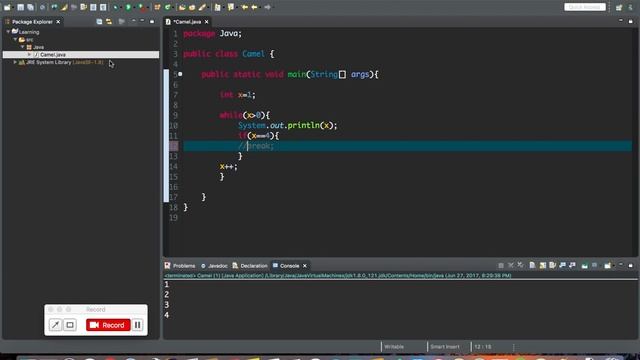Open the Java perspective icon
640x360 pixels.
631,7
